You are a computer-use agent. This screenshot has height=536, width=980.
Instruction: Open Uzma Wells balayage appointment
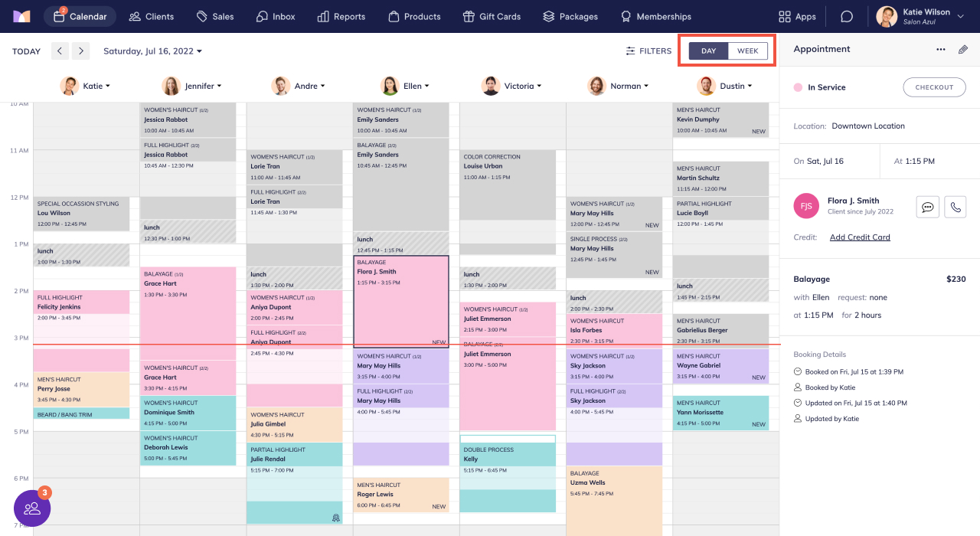point(614,502)
